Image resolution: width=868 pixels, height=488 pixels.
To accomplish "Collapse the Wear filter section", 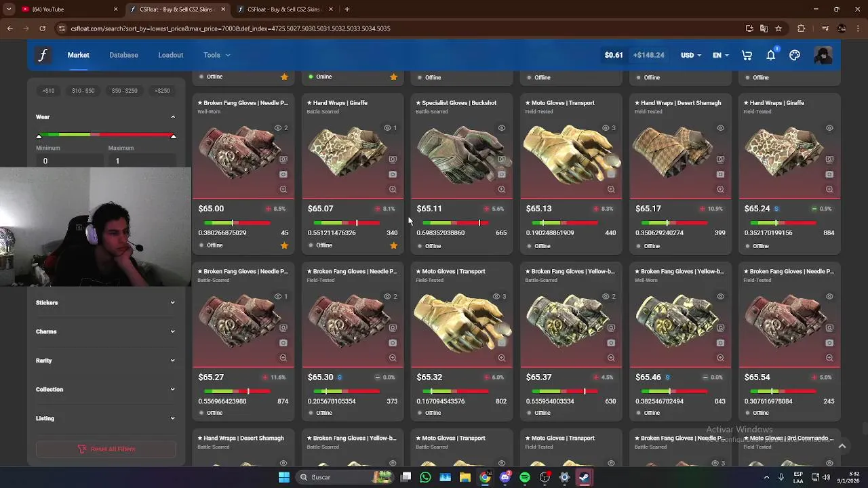I will coord(105,117).
